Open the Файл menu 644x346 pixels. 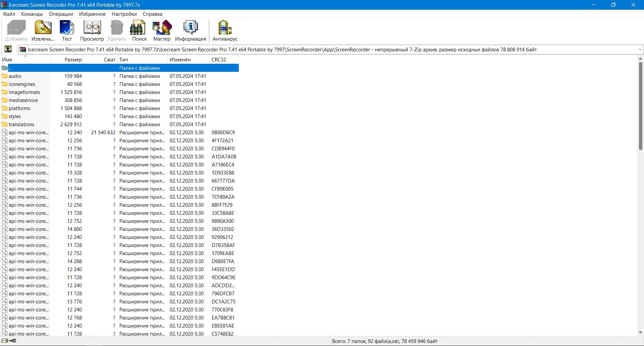(9, 14)
